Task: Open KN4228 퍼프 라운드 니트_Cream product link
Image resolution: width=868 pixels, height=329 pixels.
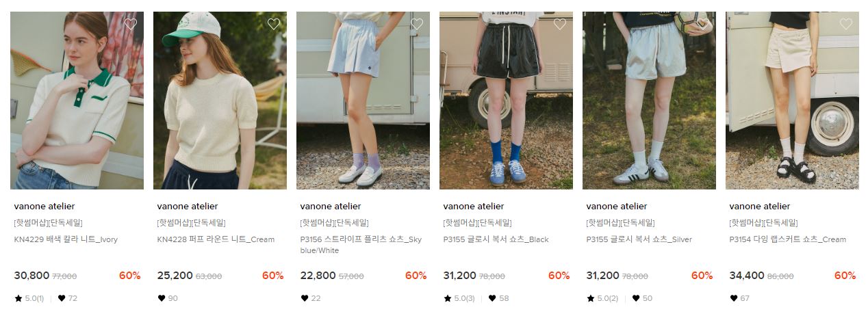Action: (x=216, y=239)
